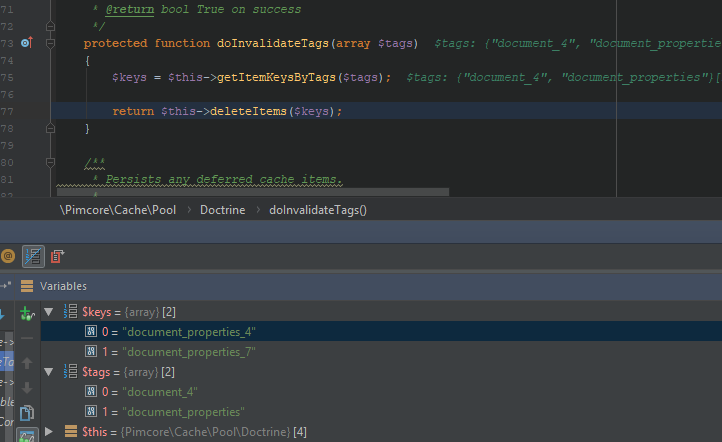Click line number 75 in the gutter
Screen dimensions: 722x442
pyautogui.click(x=7, y=77)
